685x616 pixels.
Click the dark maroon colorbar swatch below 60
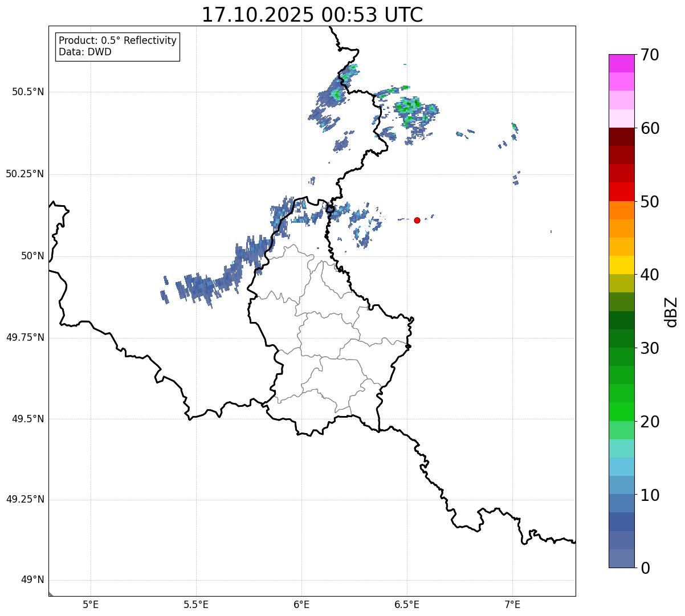tap(621, 137)
